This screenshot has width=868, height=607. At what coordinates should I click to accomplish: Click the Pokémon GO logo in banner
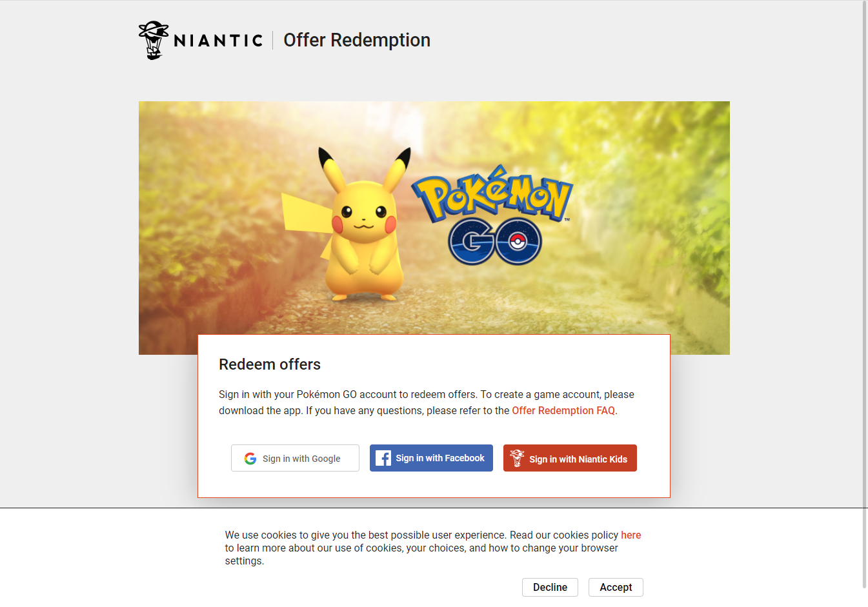click(493, 215)
